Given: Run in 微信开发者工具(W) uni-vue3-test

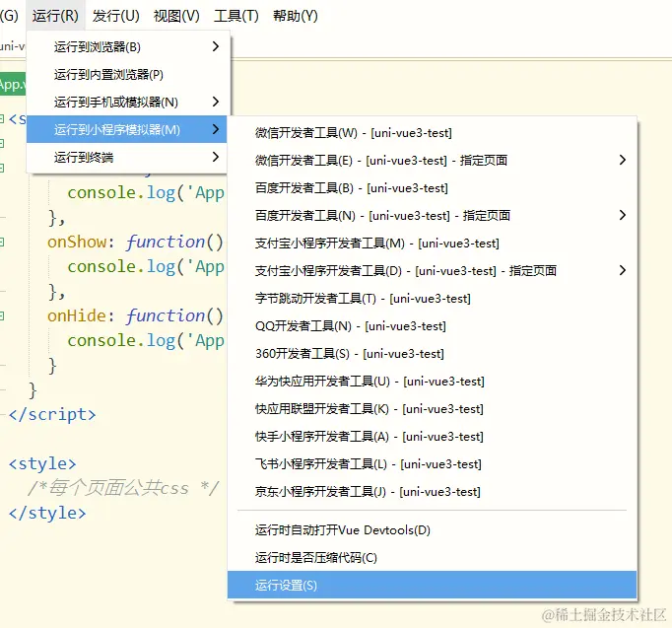Looking at the screenshot, I should point(432,133).
